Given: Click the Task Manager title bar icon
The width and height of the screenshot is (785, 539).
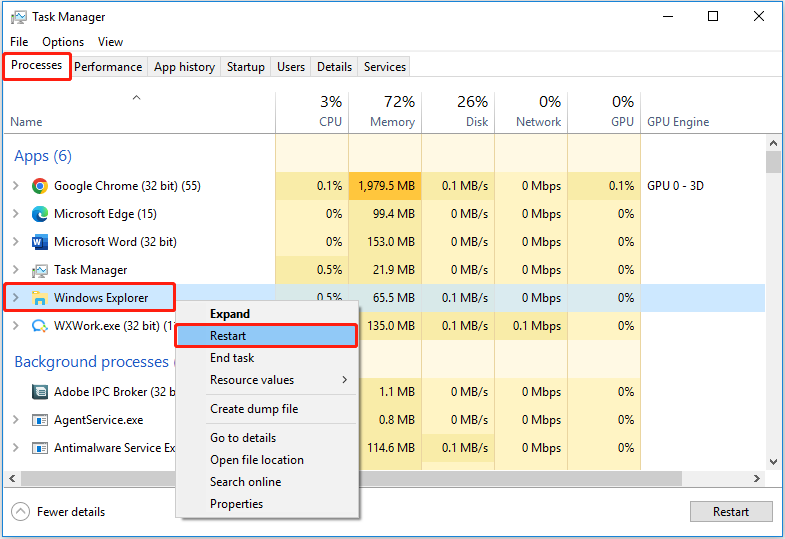Looking at the screenshot, I should 19,18.
